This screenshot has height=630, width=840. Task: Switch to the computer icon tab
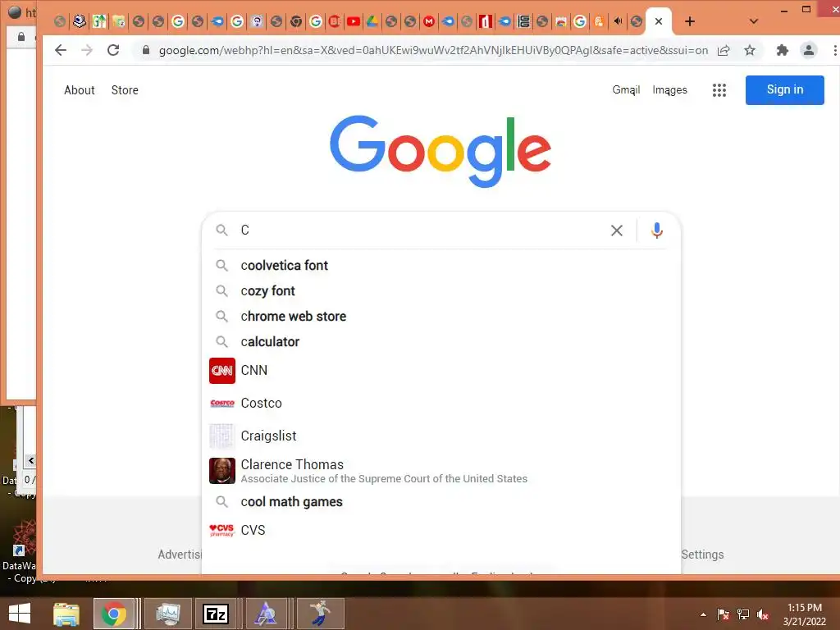(80, 21)
